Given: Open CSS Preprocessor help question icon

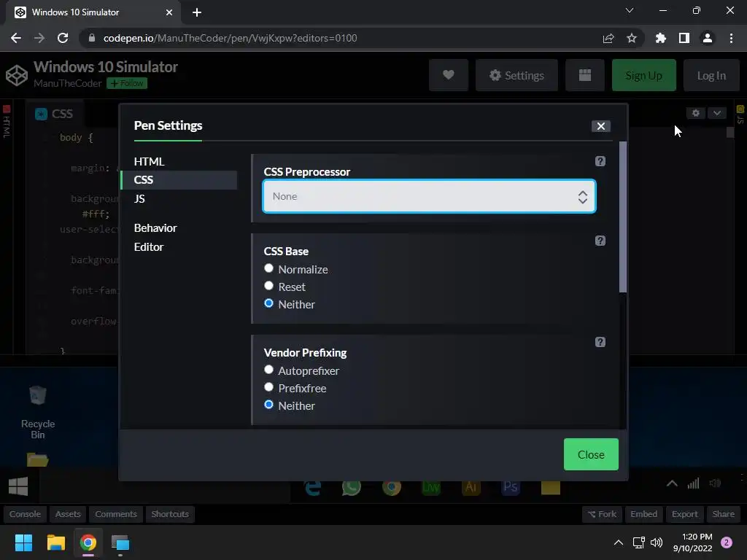Looking at the screenshot, I should pyautogui.click(x=600, y=161).
